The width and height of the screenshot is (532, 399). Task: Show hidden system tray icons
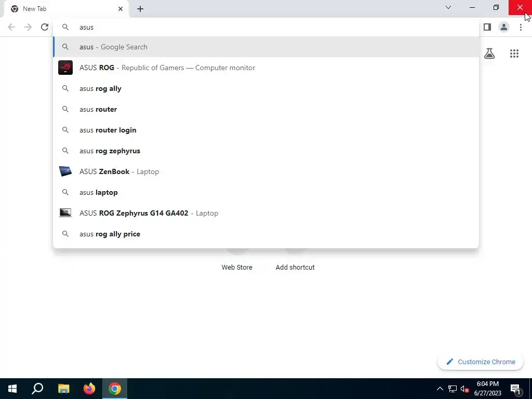coord(440,389)
